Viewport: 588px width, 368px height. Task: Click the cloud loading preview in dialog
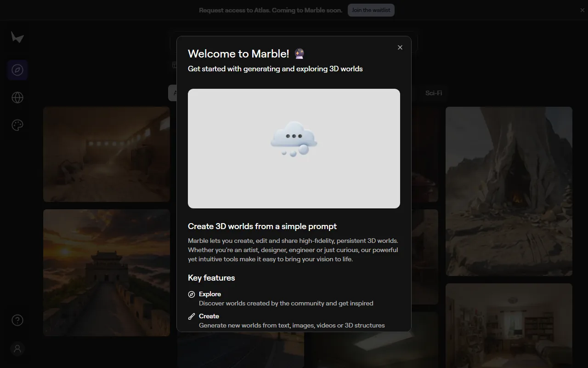coord(294,149)
